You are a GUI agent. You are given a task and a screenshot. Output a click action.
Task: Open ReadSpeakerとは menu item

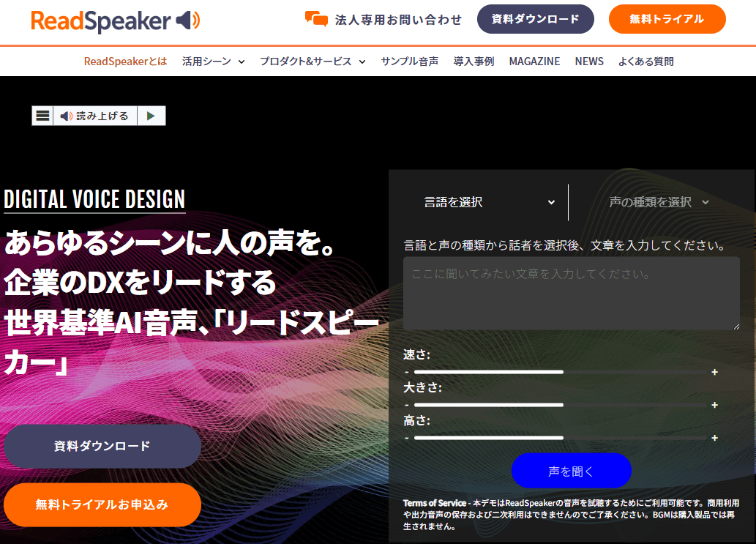tap(125, 62)
